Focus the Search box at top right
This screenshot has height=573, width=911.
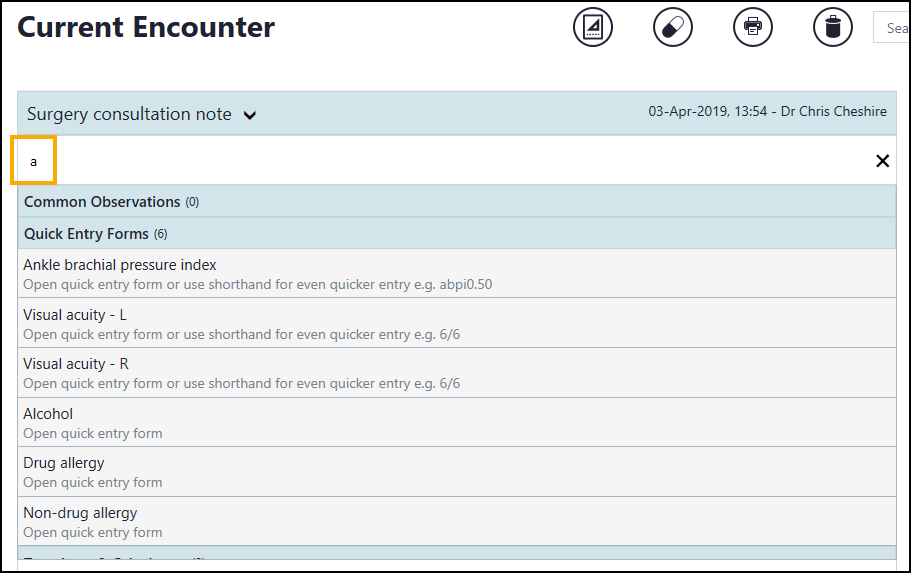pos(893,28)
